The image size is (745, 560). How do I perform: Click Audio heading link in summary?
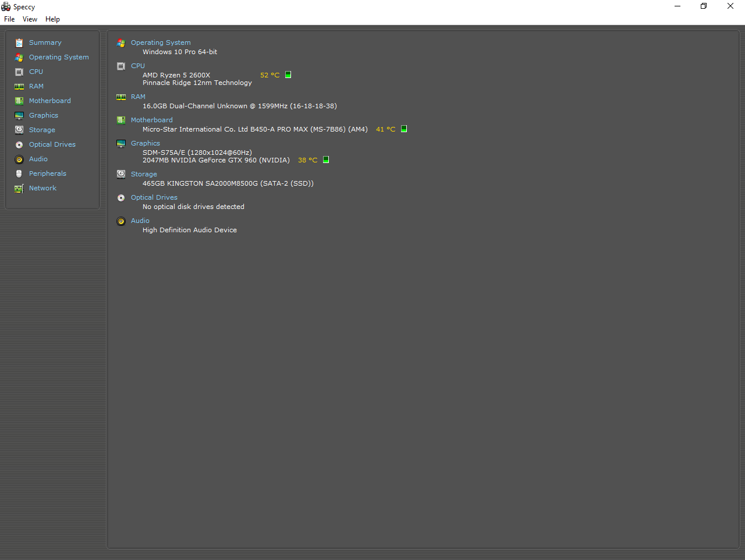pyautogui.click(x=140, y=221)
